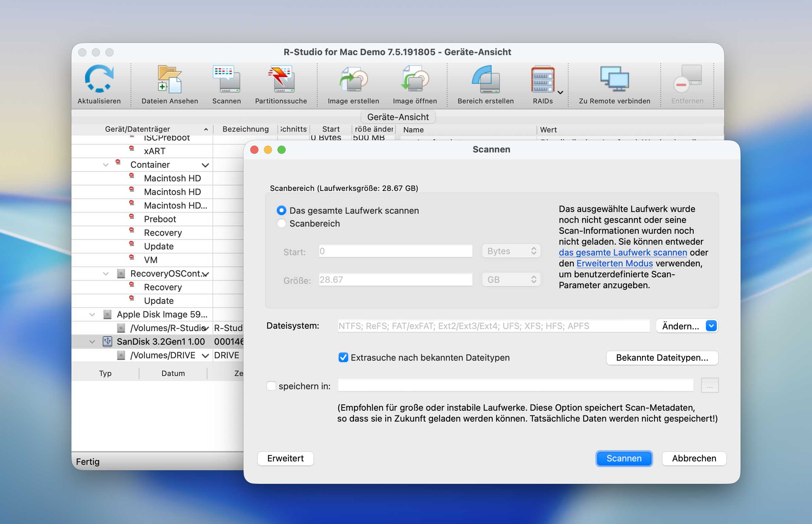This screenshot has height=524, width=812.
Task: Click the Aktualisieren refresh icon
Action: (x=99, y=79)
